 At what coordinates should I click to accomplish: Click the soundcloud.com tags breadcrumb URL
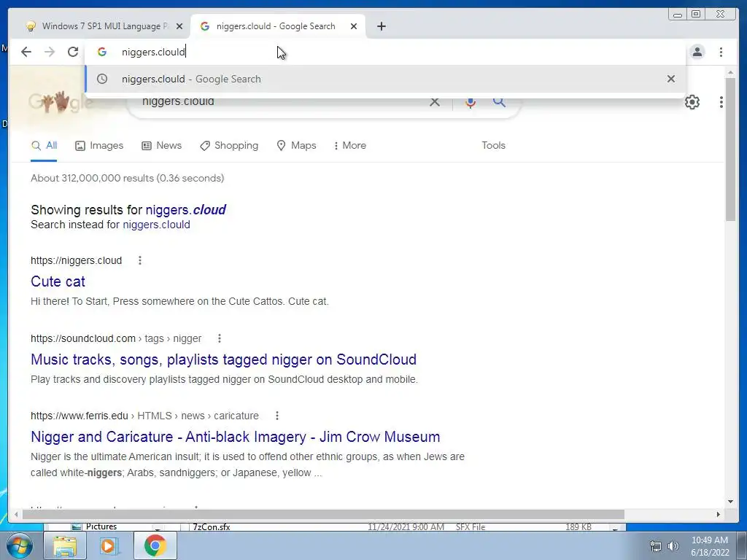[x=116, y=338]
